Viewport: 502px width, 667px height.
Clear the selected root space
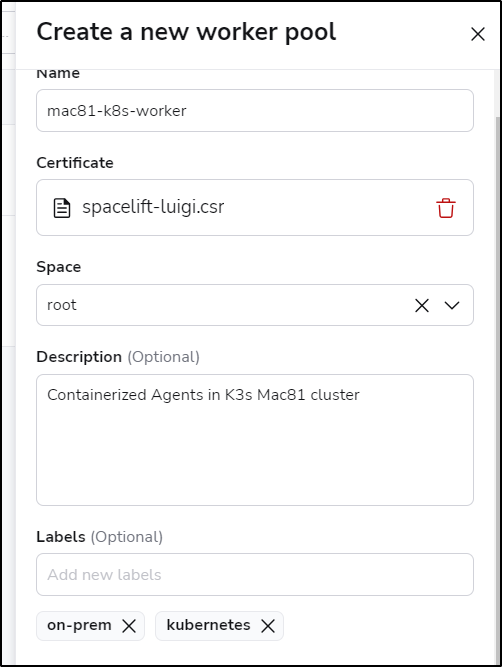(422, 305)
